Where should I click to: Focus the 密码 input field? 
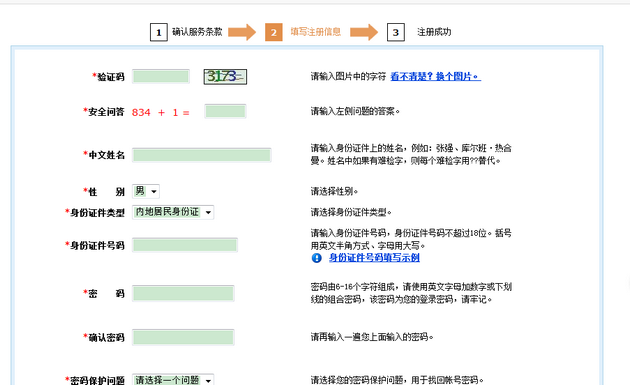(x=183, y=293)
